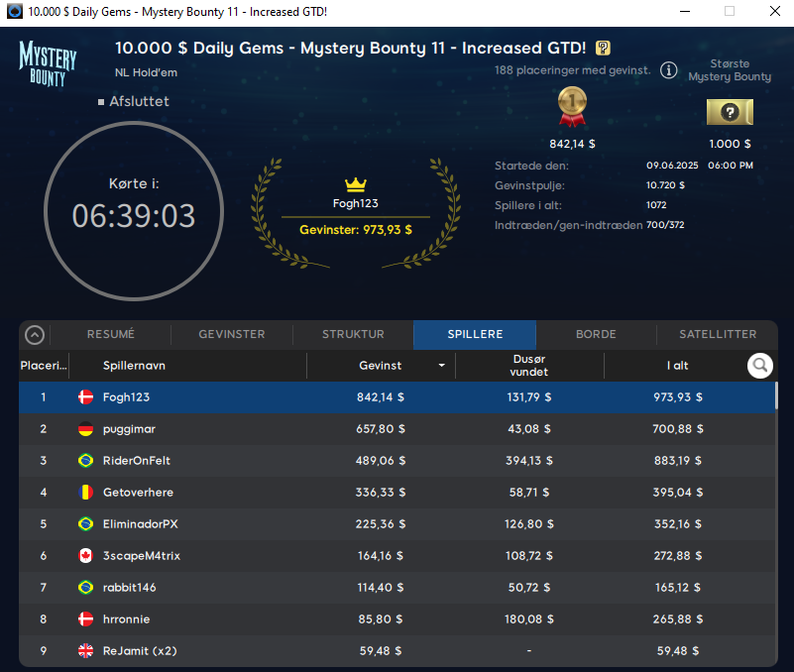Click the Gevinstpulje value 10.720 $
The width and height of the screenshot is (794, 672).
point(665,185)
